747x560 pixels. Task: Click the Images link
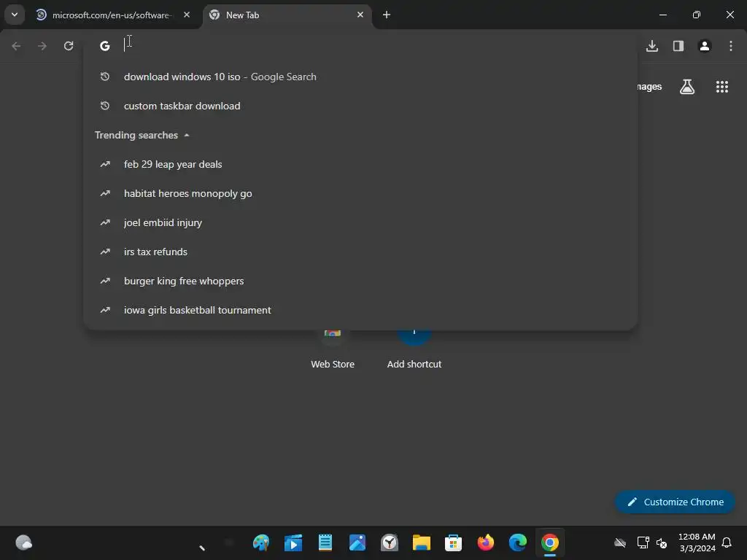[649, 87]
